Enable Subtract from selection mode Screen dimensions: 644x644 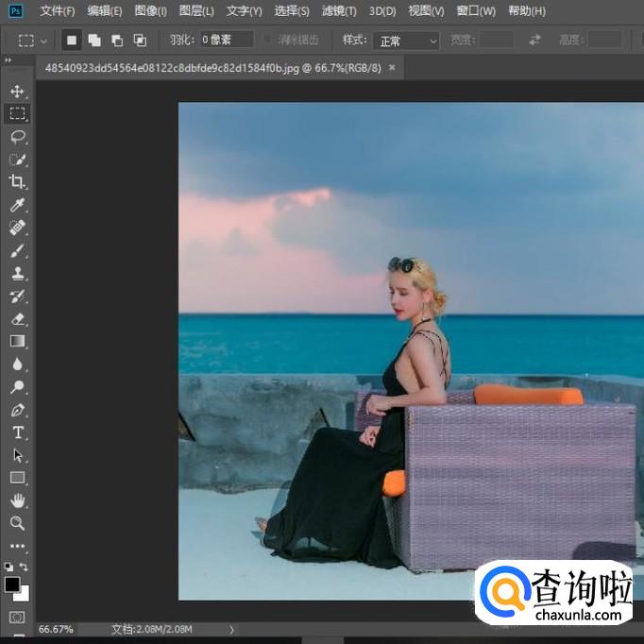point(117,41)
